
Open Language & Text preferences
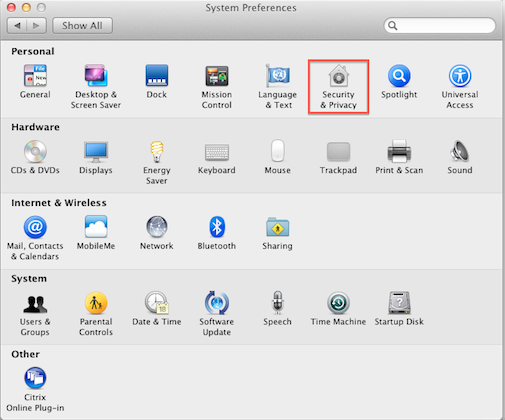click(x=278, y=86)
